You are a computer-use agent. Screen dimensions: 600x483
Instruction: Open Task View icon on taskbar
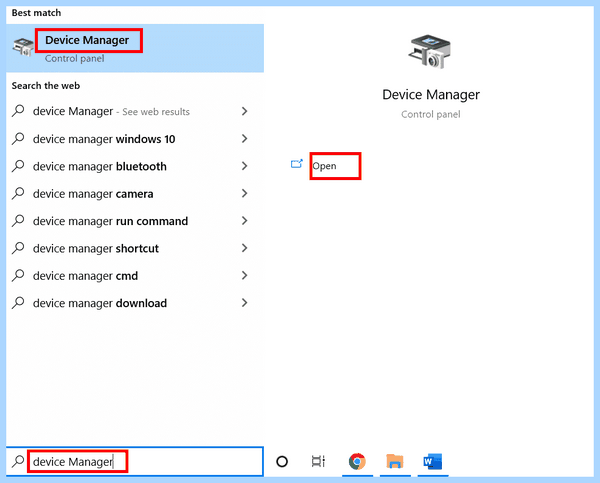coord(318,462)
